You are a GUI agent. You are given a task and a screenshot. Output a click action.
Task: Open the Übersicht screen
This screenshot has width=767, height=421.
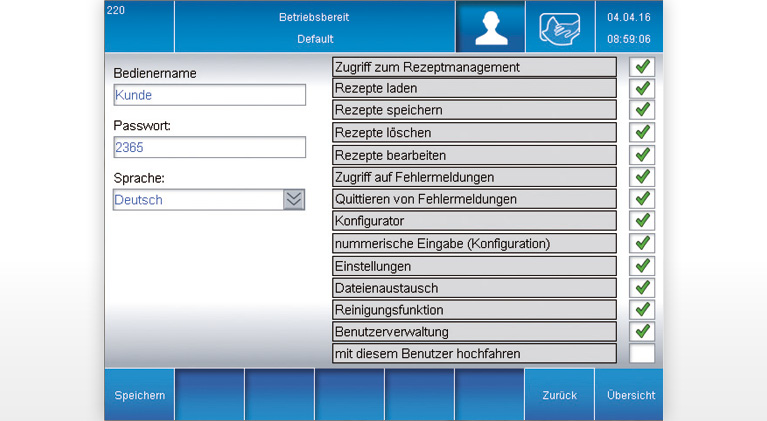point(630,395)
